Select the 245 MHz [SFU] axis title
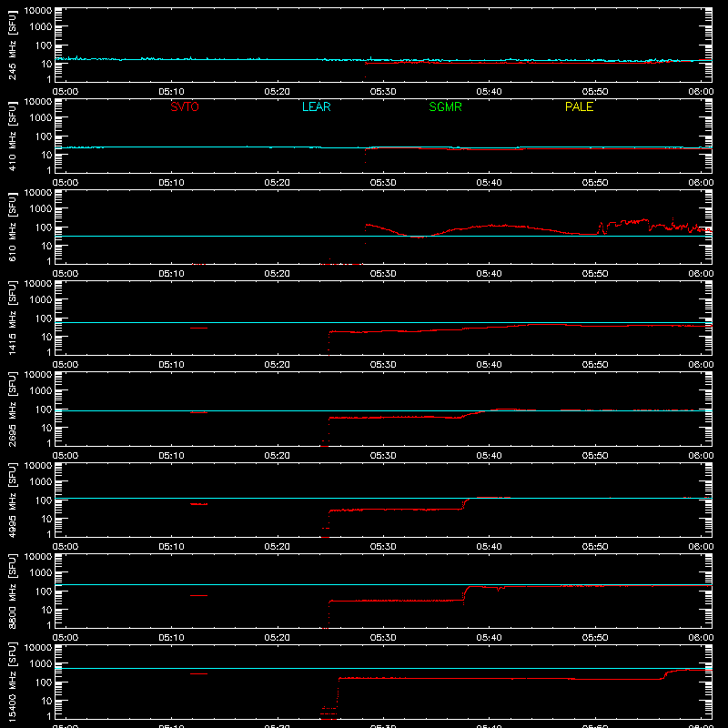 13,45
